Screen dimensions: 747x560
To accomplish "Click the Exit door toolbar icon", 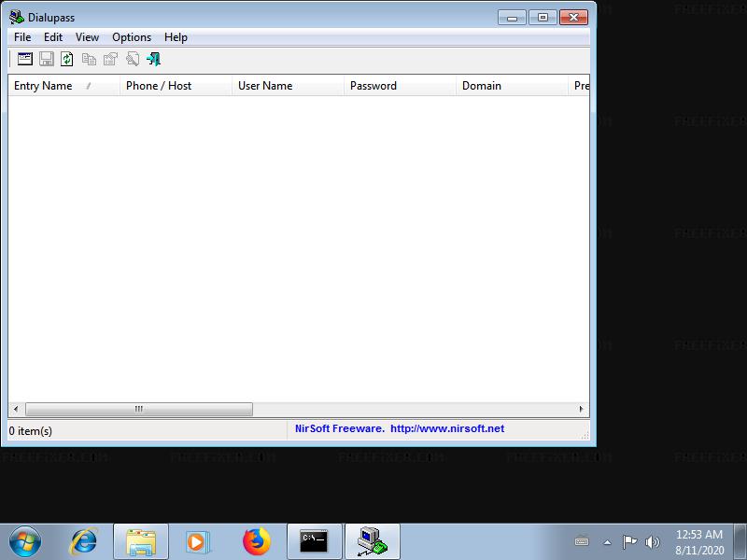I will [x=153, y=59].
